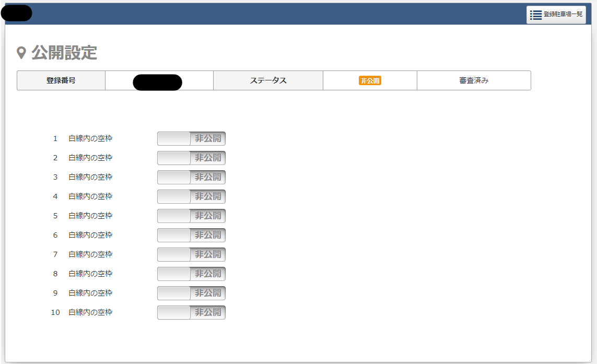The height and width of the screenshot is (364, 597).
Task: Click the 公開設定 page heading
Action: (64, 53)
